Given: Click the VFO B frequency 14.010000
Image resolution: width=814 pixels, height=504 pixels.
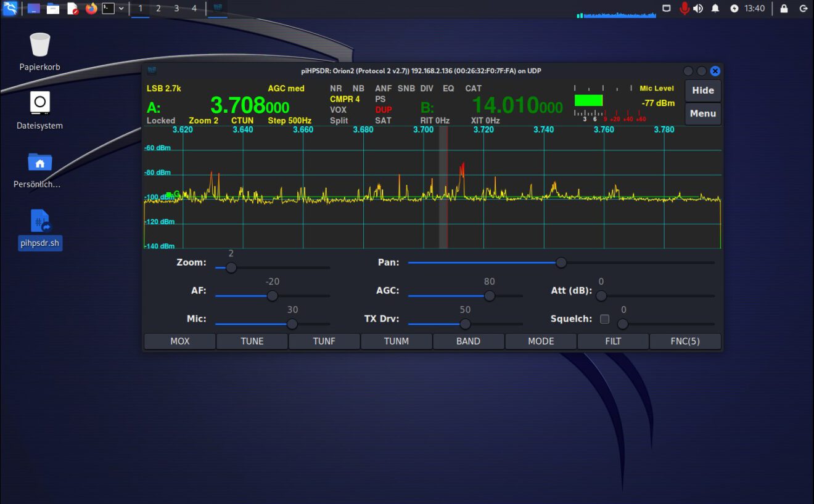Looking at the screenshot, I should click(517, 106).
